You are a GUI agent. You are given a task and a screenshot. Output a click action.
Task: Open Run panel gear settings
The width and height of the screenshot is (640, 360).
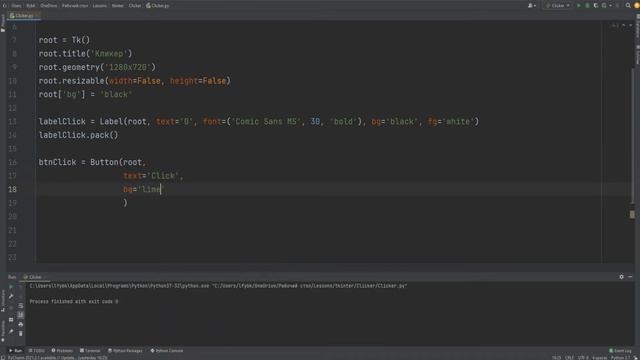coord(621,277)
